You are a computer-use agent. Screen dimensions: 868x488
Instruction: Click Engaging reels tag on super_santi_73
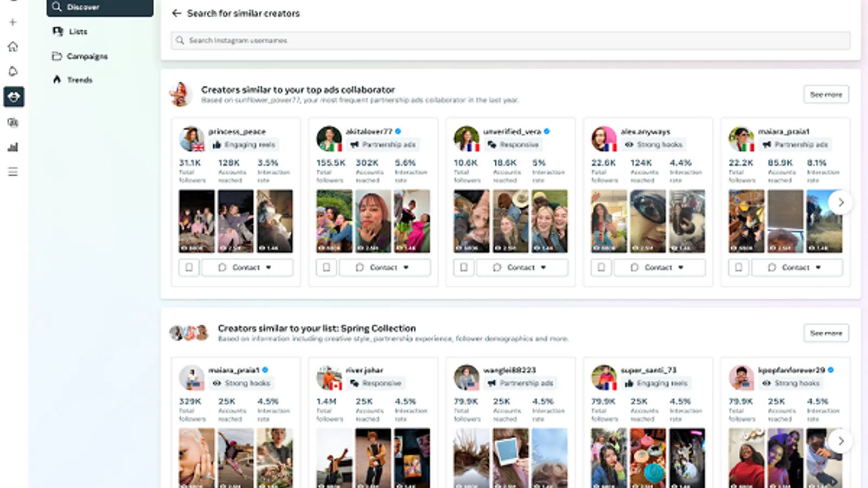point(657,383)
